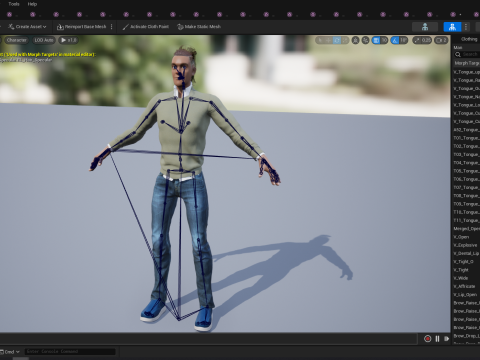The image size is (480, 360).
Task: Select T11_Tongue morph target row
Action: pyautogui.click(x=466, y=220)
